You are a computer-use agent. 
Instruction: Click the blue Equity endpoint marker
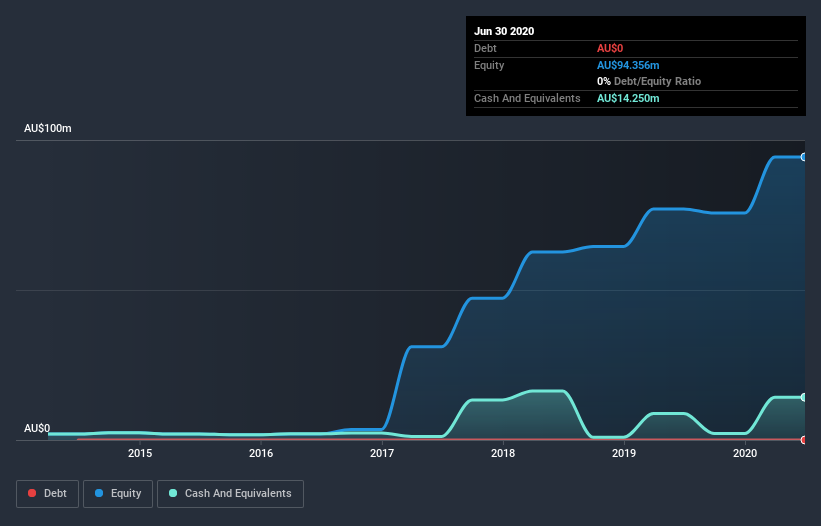coord(803,157)
